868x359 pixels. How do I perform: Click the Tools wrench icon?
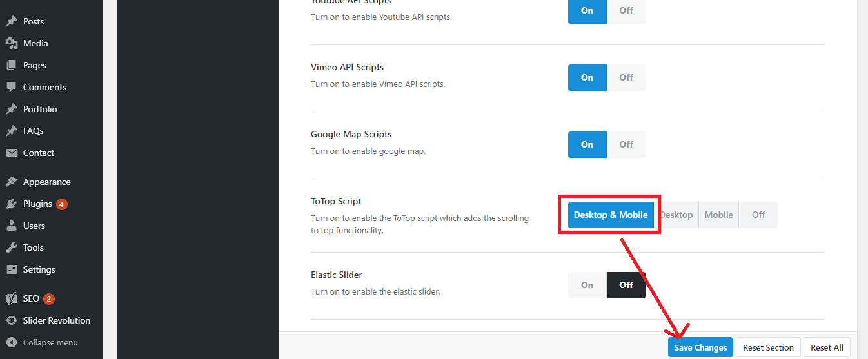pyautogui.click(x=12, y=247)
